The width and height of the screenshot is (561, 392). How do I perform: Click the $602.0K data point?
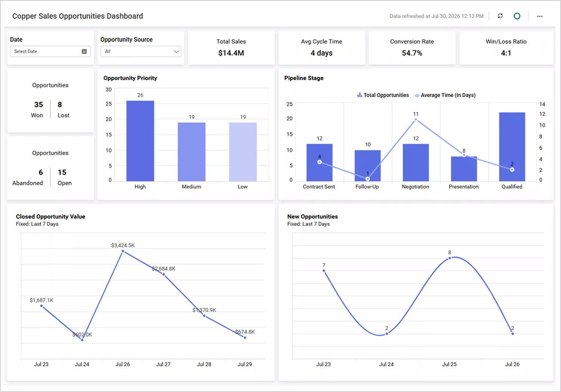click(x=82, y=340)
